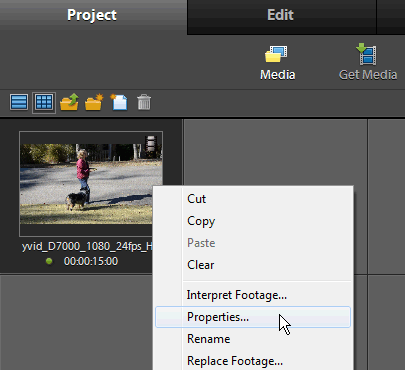The image size is (405, 370).
Task: Click the clip name yvid_D7000_1080_24fps
Action: click(x=87, y=246)
